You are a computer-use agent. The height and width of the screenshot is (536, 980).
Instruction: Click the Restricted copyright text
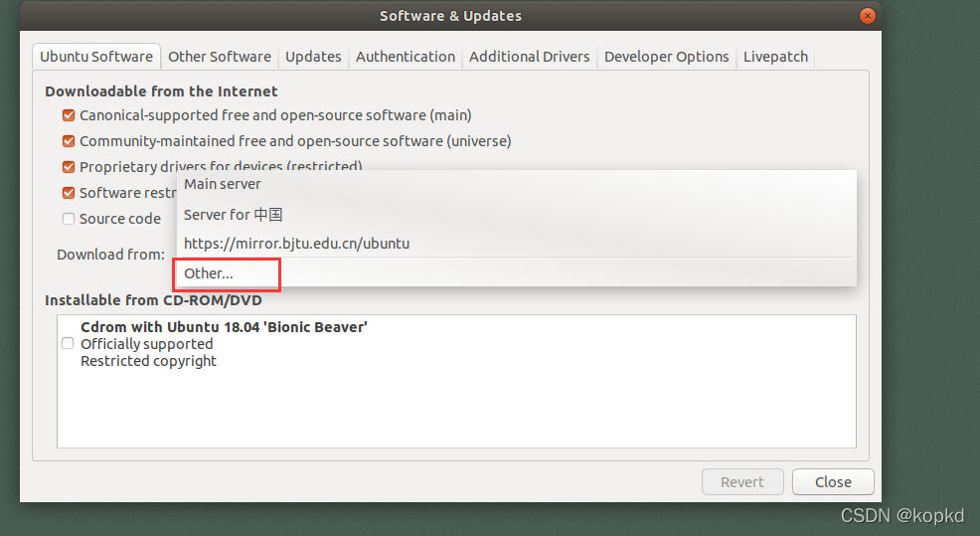click(x=149, y=361)
